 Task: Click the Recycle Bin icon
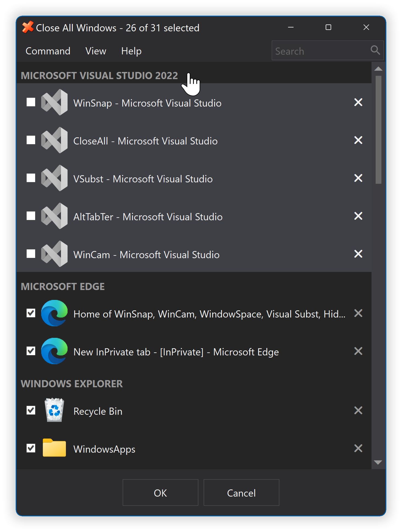tap(54, 410)
